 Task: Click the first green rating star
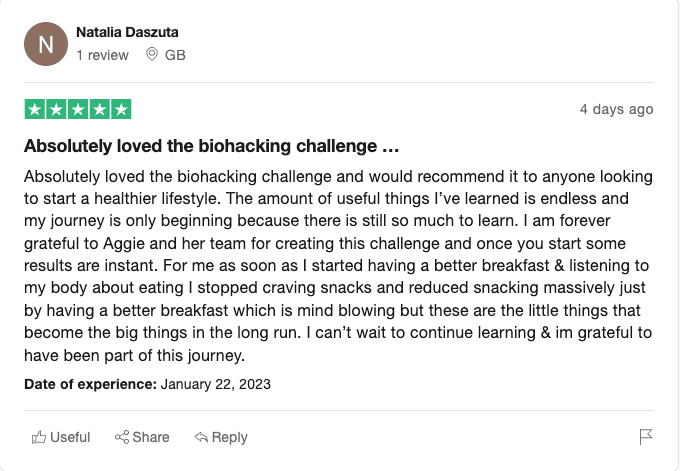click(x=34, y=109)
